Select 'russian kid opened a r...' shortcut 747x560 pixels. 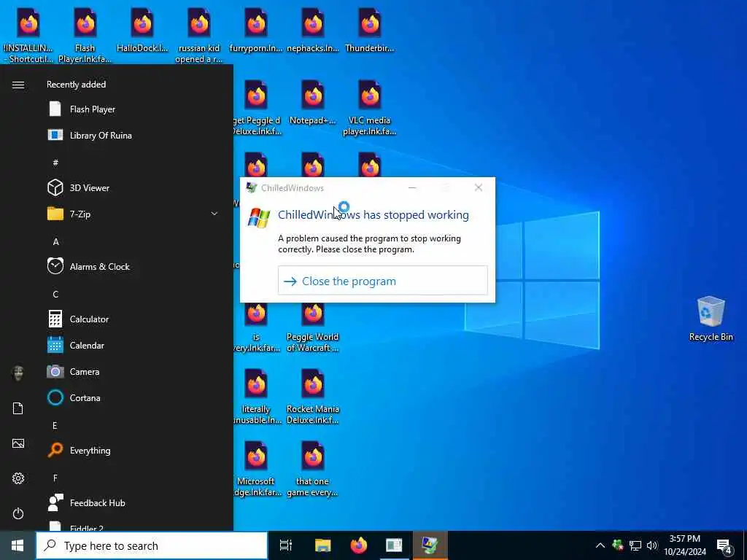(199, 35)
